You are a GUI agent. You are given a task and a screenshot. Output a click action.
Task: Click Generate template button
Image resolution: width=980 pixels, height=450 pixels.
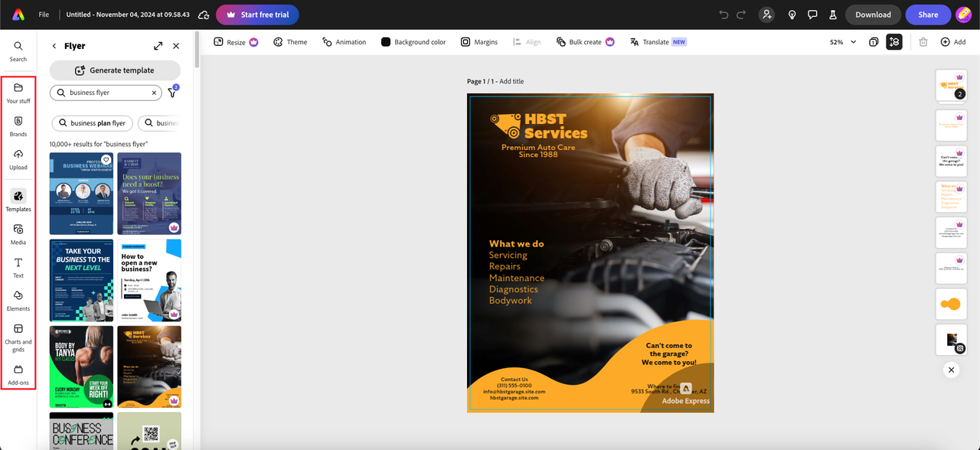(115, 70)
